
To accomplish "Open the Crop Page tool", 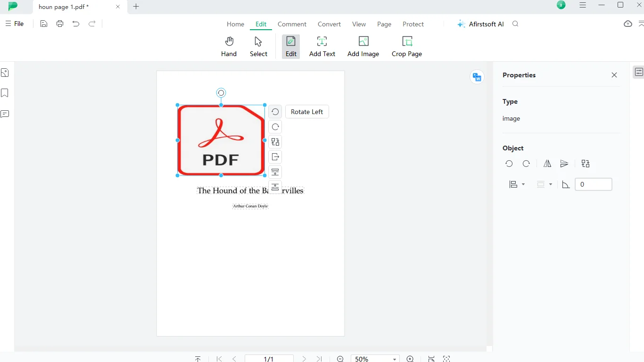I will 407,47.
